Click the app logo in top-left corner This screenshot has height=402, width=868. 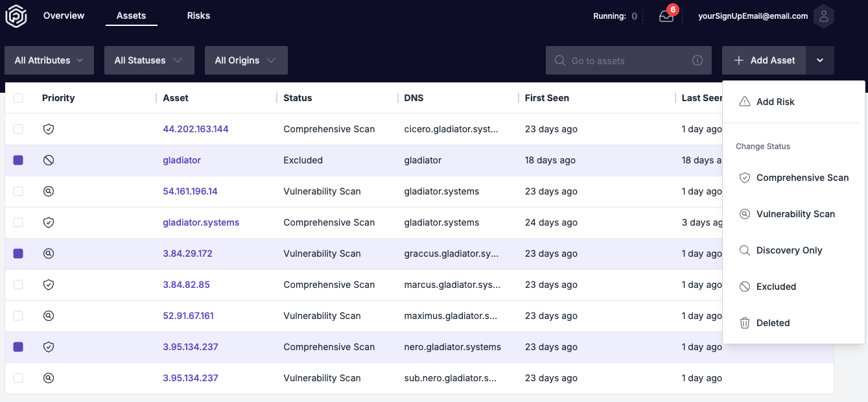point(16,16)
